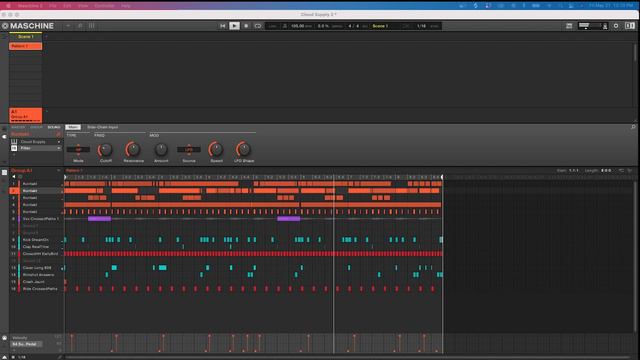Click the modulation Amount knob
The height and width of the screenshot is (360, 640).
161,150
